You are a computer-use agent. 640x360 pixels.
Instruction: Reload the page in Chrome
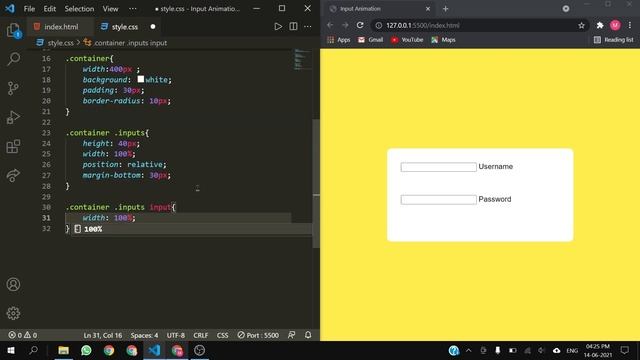(x=360, y=25)
